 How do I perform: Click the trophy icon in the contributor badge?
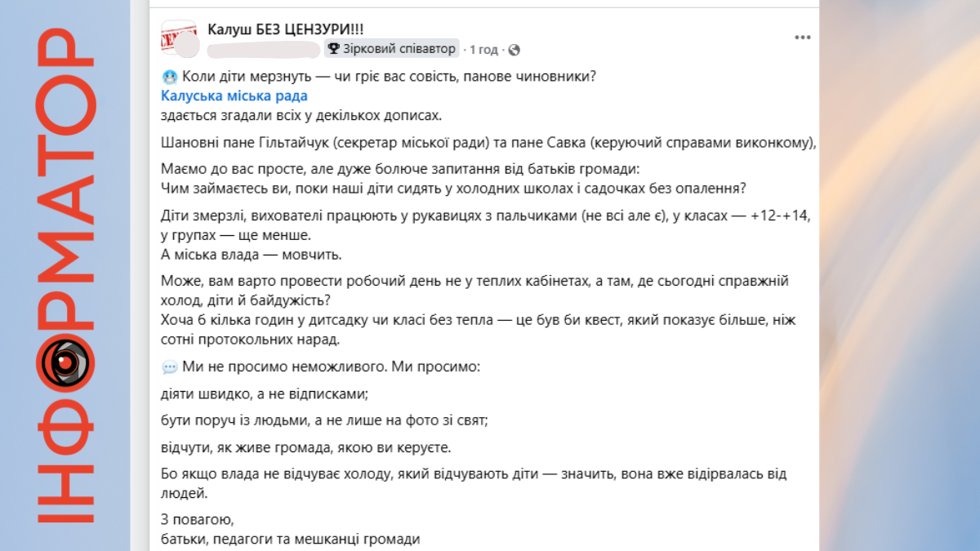pos(333,49)
